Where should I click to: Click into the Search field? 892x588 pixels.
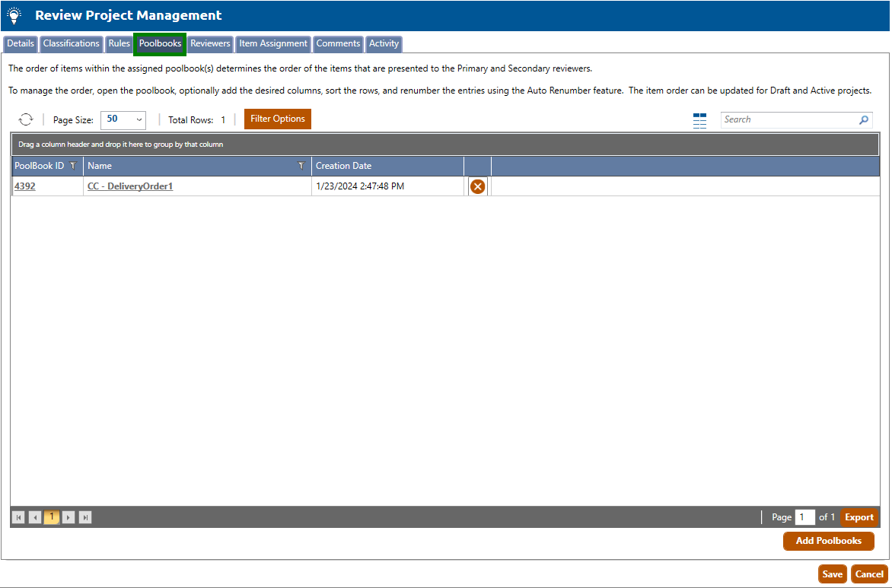click(788, 120)
